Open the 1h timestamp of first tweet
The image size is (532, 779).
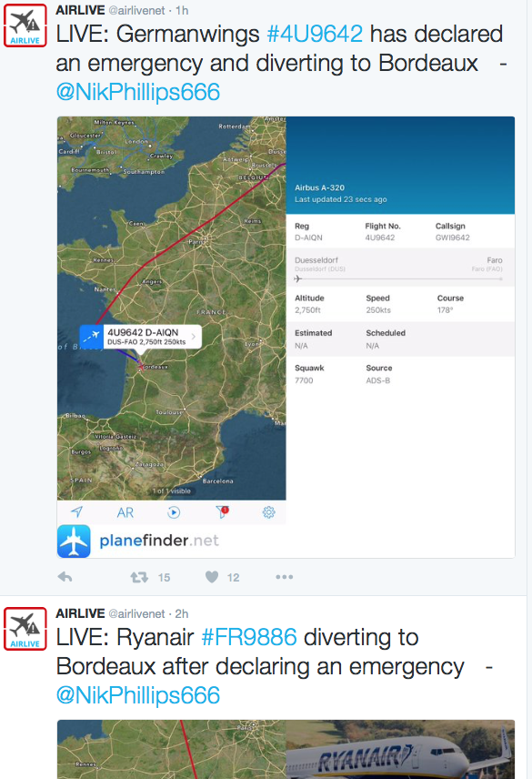182,10
